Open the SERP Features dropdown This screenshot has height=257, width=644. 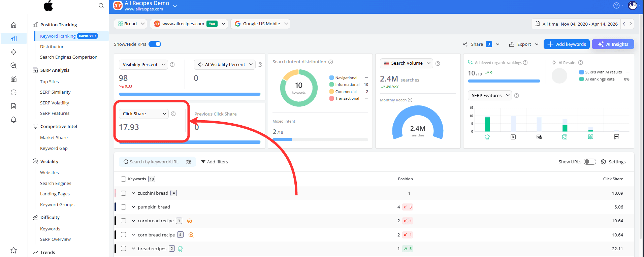coord(490,95)
